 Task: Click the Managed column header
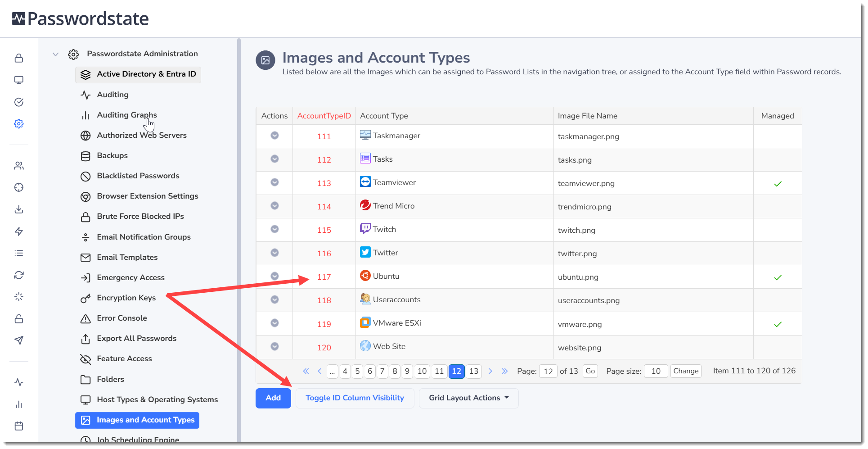778,116
